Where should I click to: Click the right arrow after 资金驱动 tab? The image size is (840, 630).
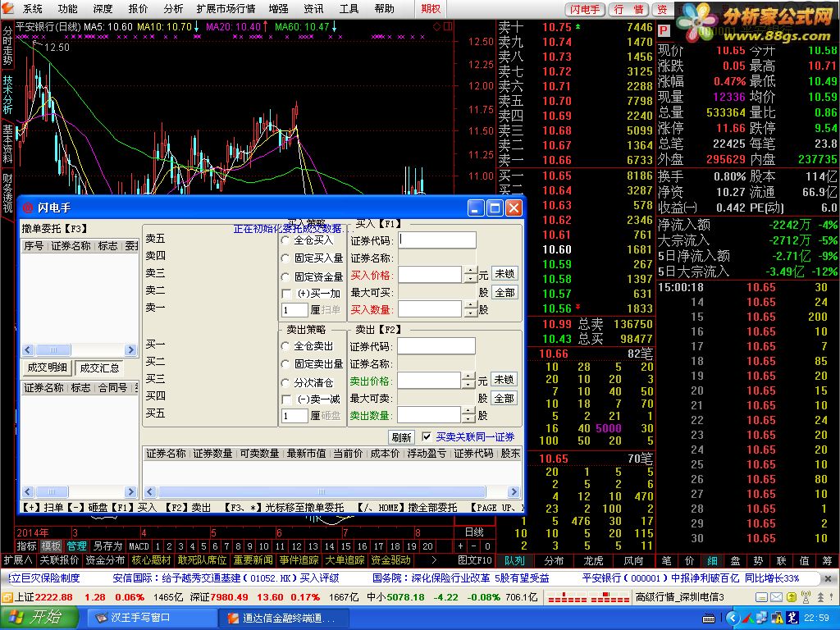click(x=433, y=560)
